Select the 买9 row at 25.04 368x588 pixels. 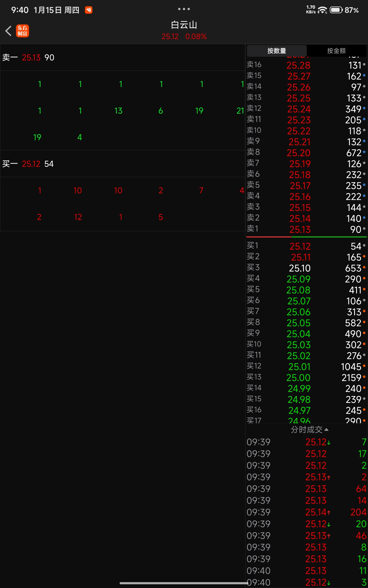coord(306,334)
